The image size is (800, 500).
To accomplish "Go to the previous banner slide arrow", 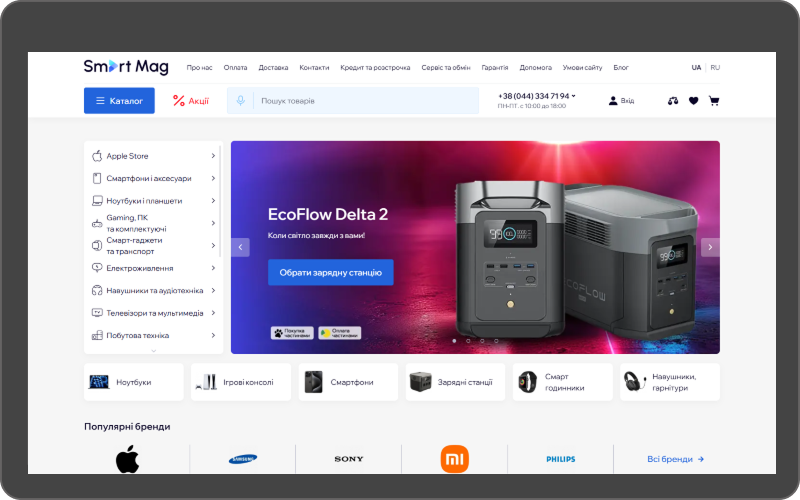I will click(240, 247).
